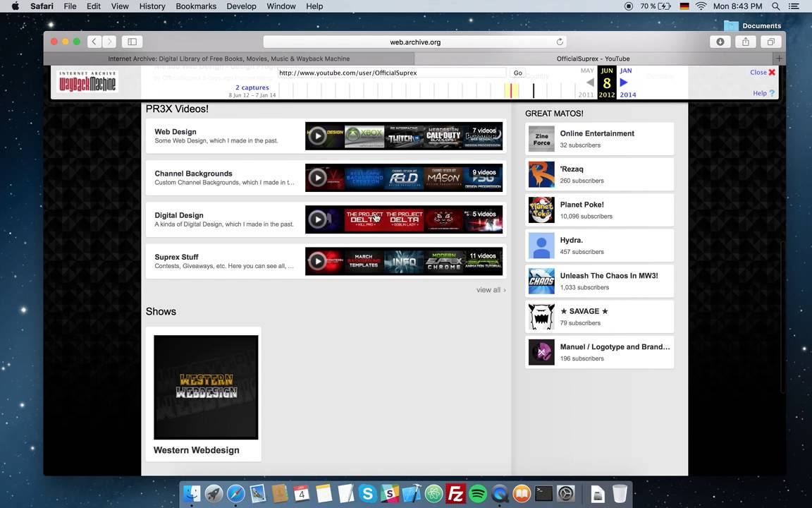This screenshot has width=812, height=508.
Task: Add a new tab with plus button
Action: coord(779,58)
